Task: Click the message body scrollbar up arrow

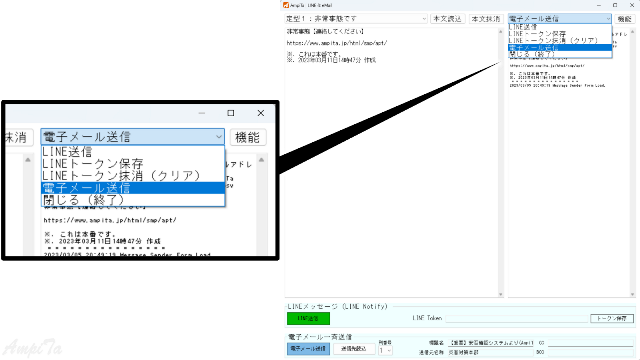Action: coord(500,31)
